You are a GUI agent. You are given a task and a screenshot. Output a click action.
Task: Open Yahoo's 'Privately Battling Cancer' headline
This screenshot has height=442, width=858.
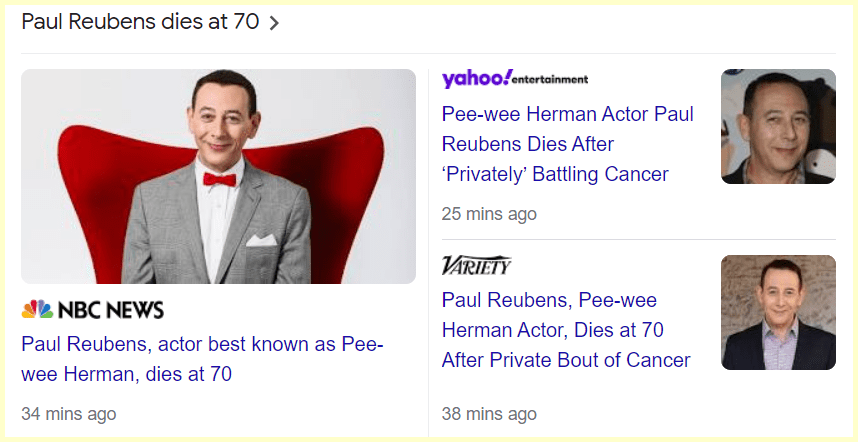(x=567, y=144)
